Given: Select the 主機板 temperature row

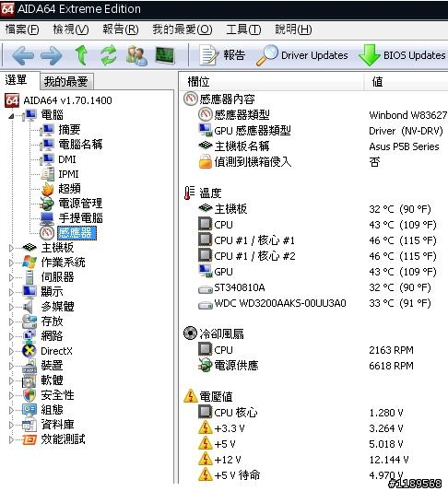Looking at the screenshot, I should [314, 209].
